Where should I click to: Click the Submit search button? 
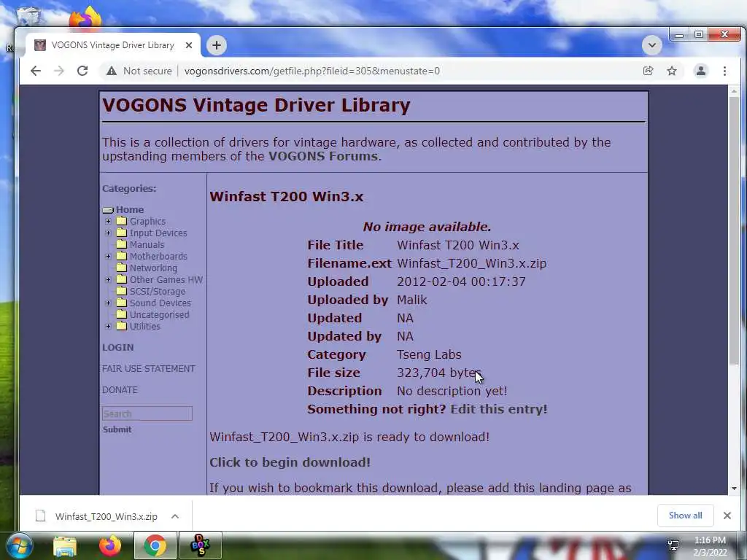(117, 429)
